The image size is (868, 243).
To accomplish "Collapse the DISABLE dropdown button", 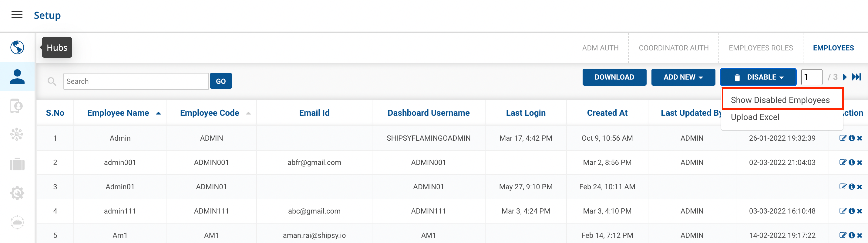I will 758,77.
